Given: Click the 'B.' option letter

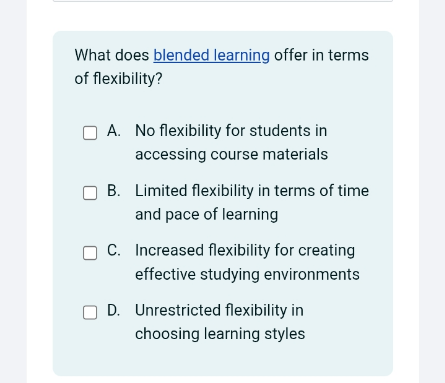Looking at the screenshot, I should (114, 191).
